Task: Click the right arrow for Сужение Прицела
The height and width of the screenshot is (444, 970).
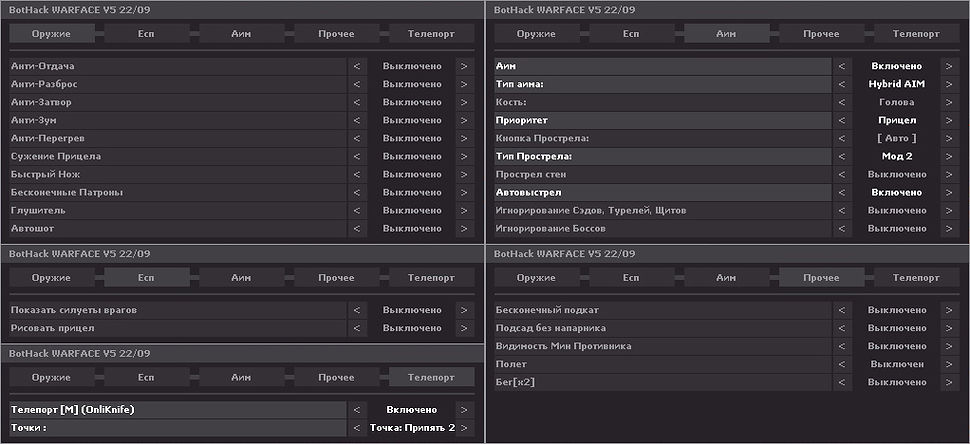Action: (465, 156)
